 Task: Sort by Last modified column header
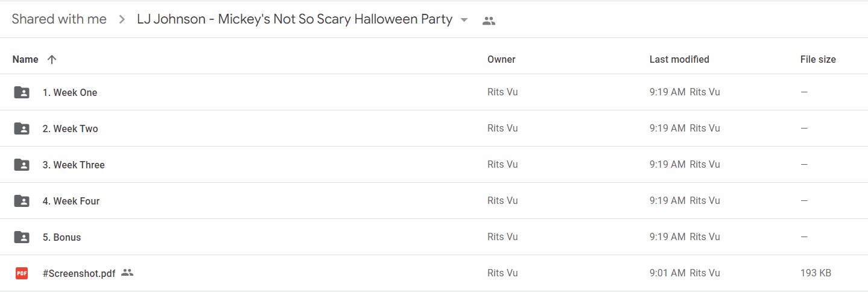tap(679, 59)
